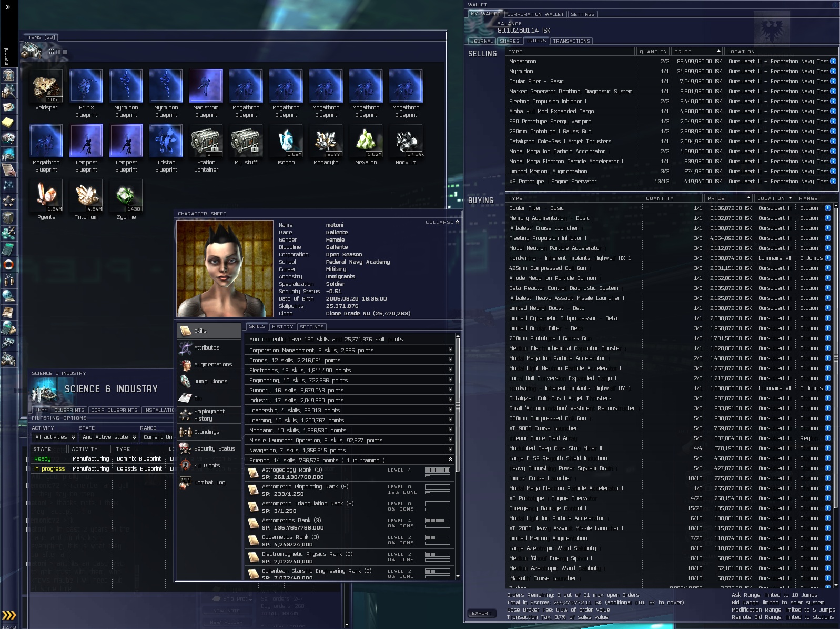This screenshot has width=840, height=629.
Task: Collapse the Science skill group
Action: [x=450, y=460]
